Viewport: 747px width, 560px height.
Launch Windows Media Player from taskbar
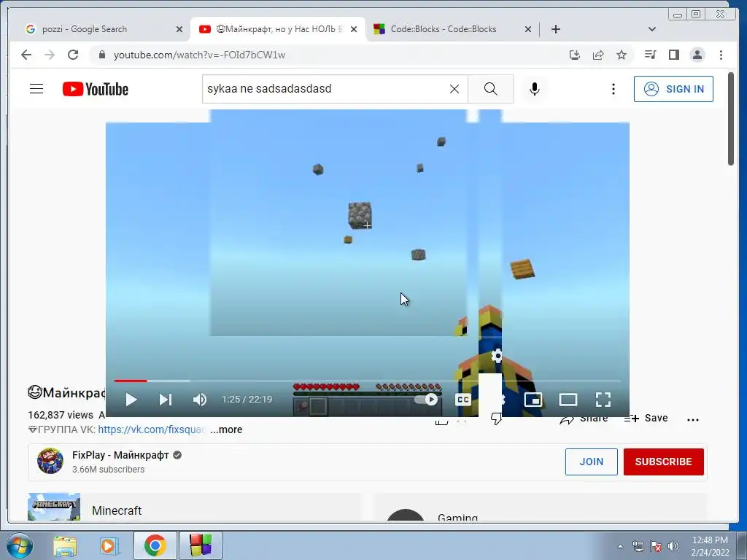click(x=109, y=545)
